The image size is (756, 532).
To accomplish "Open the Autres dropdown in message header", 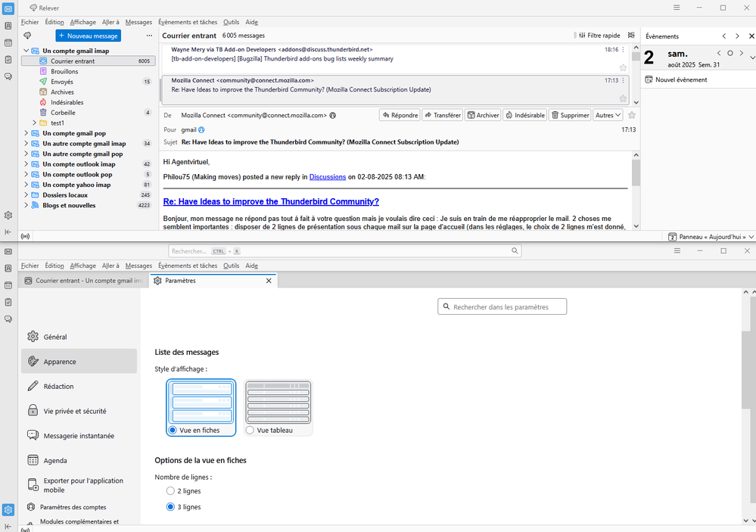I will click(x=608, y=115).
